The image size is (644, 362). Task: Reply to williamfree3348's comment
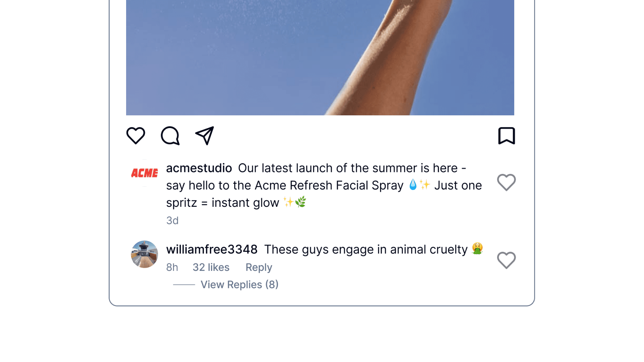pyautogui.click(x=258, y=267)
